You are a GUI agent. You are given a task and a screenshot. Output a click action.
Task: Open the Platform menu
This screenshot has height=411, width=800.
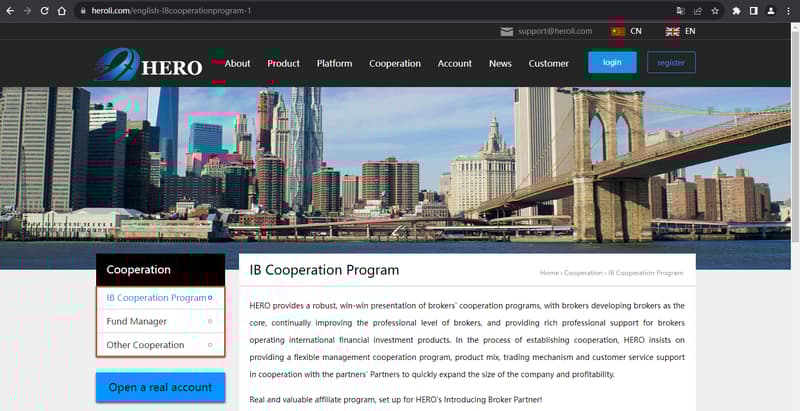pyautogui.click(x=334, y=64)
